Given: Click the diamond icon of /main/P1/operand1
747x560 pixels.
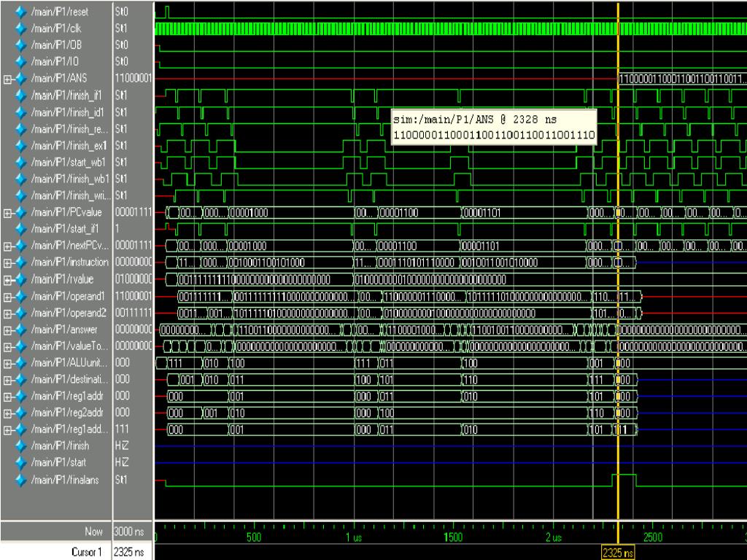Looking at the screenshot, I should [20, 296].
